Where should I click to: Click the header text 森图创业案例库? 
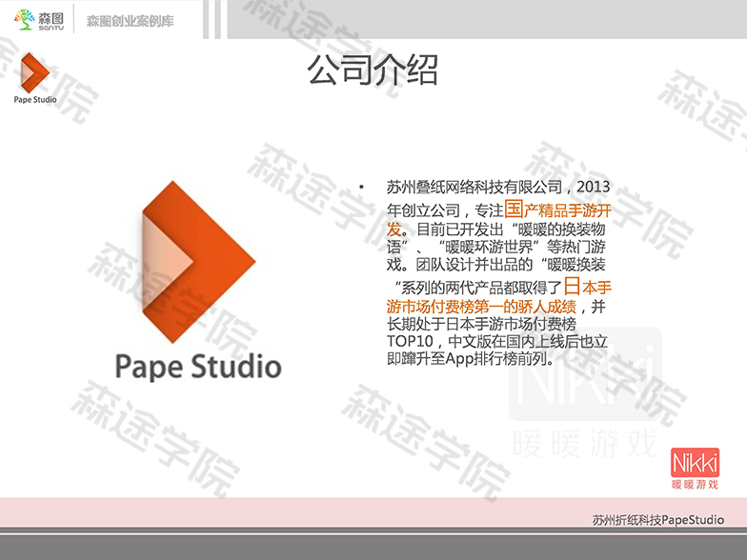coord(130,21)
